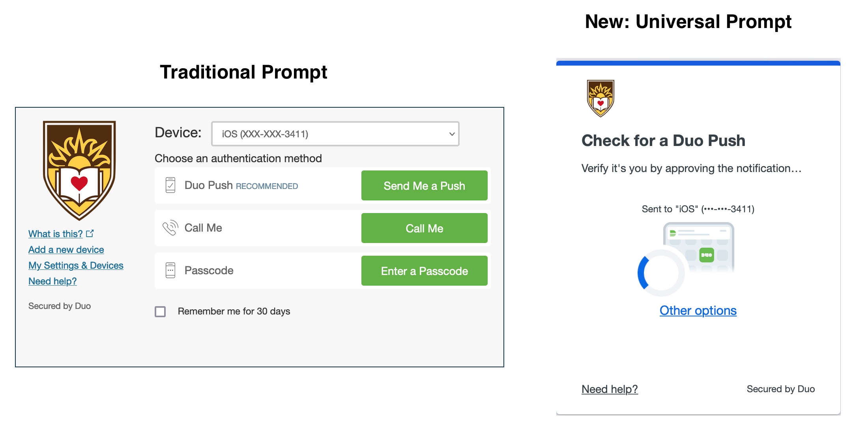This screenshot has width=868, height=434.
Task: Click the green Call Me button
Action: 425,228
